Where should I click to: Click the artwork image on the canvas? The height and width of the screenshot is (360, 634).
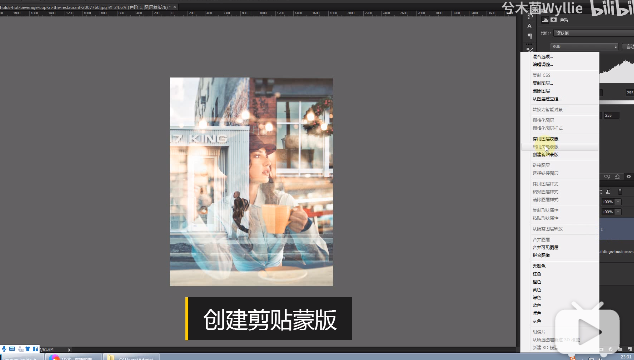tap(251, 182)
